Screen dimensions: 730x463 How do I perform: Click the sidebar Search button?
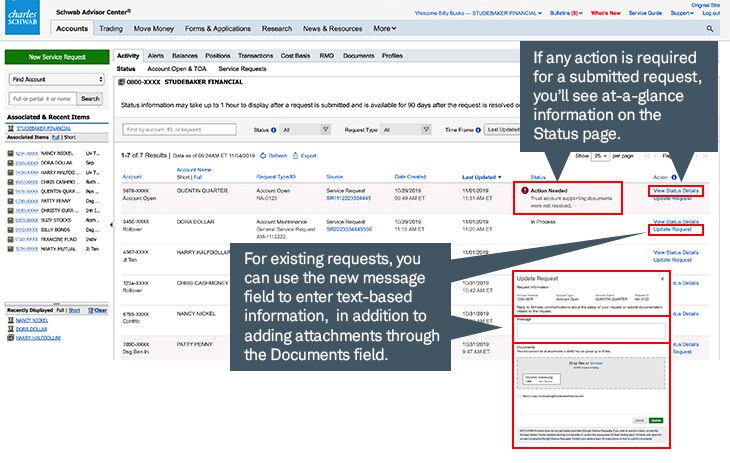[x=90, y=99]
